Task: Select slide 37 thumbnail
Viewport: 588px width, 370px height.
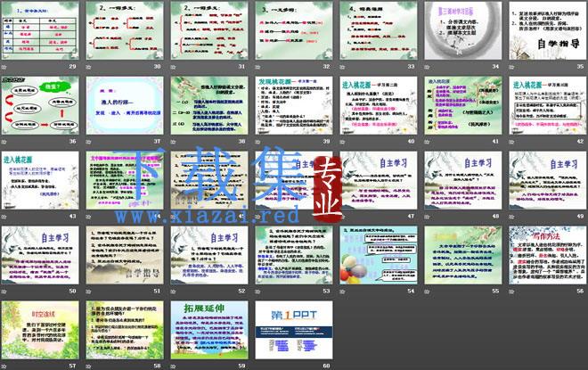Action: 125,105
